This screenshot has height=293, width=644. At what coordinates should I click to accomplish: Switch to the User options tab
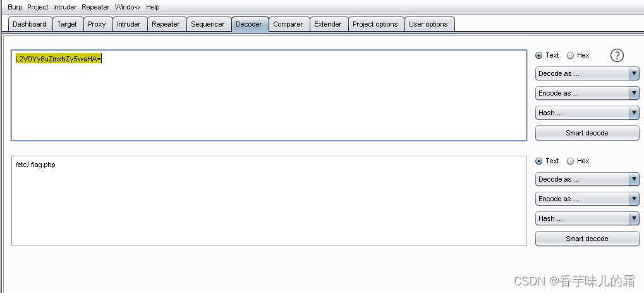click(428, 24)
